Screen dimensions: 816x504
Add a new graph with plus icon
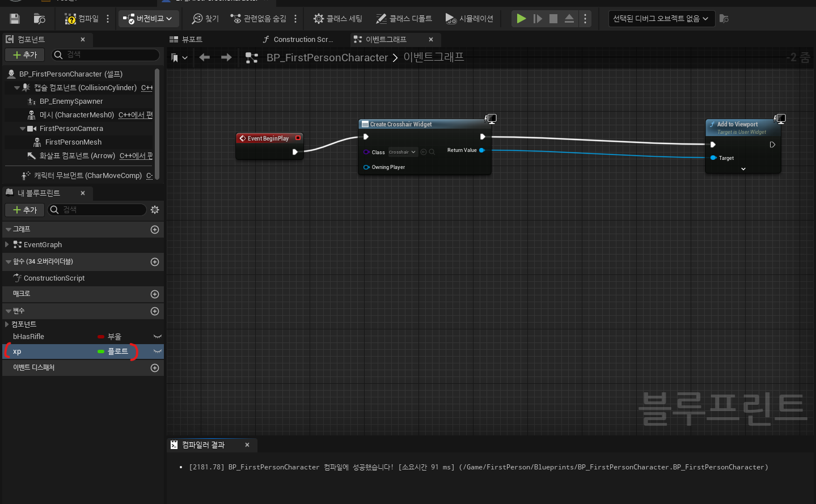(155, 230)
